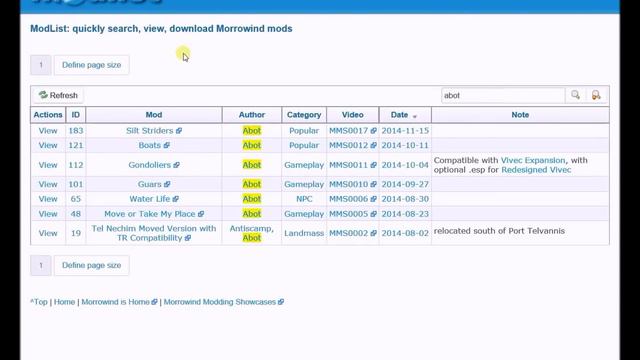Open the Water Life mod link
Screen dimensions: 640x360
pyautogui.click(x=149, y=199)
